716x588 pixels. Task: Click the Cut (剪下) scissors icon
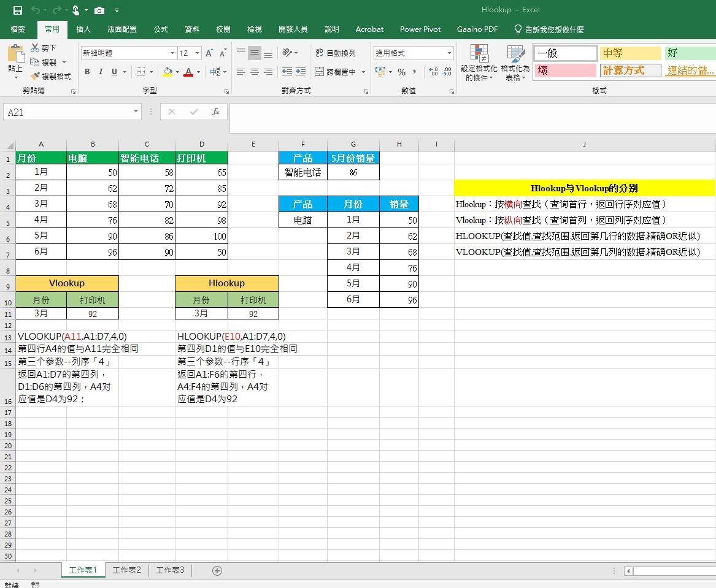pos(36,48)
